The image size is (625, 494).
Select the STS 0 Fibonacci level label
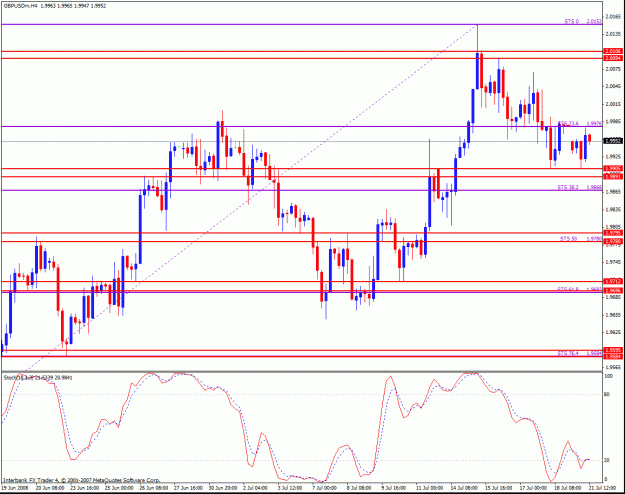[571, 21]
